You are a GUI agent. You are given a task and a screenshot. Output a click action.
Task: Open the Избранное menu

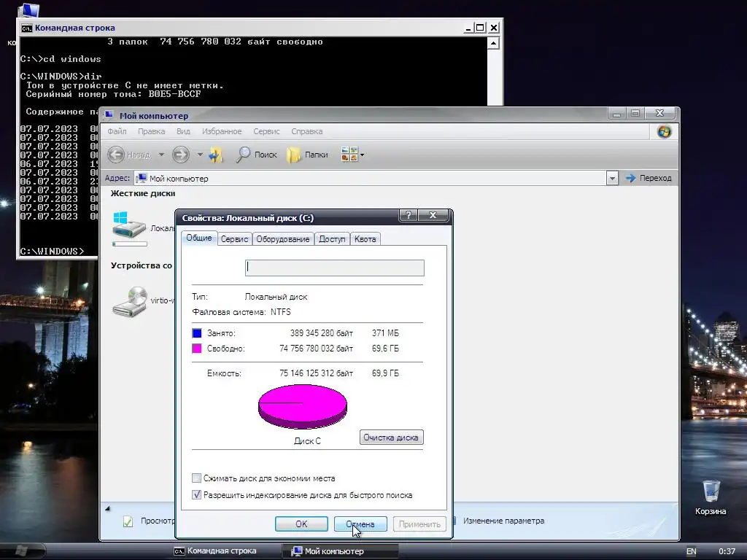click(222, 131)
